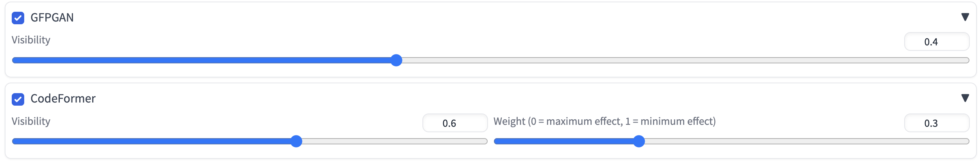Click the Weight maximum/minimum effect label
This screenshot has height=162, width=980.
click(604, 121)
